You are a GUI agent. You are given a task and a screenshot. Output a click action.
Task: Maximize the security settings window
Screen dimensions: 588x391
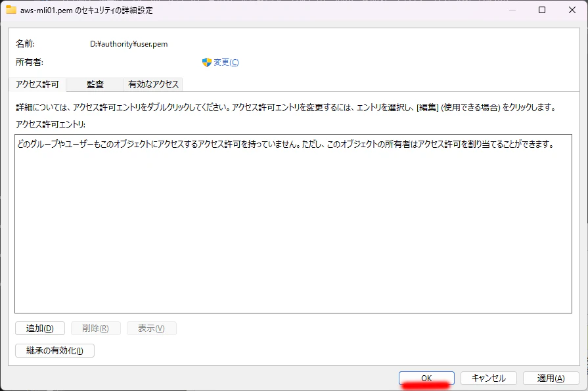[542, 10]
